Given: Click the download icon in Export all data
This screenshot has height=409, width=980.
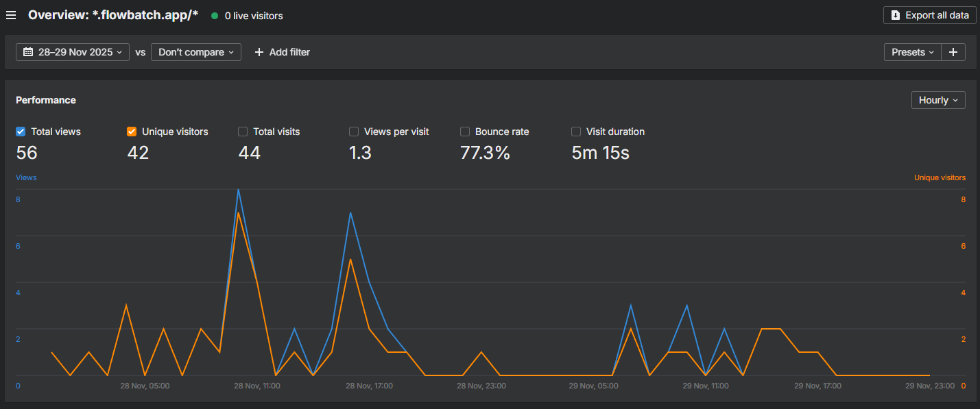Looking at the screenshot, I should coord(896,15).
